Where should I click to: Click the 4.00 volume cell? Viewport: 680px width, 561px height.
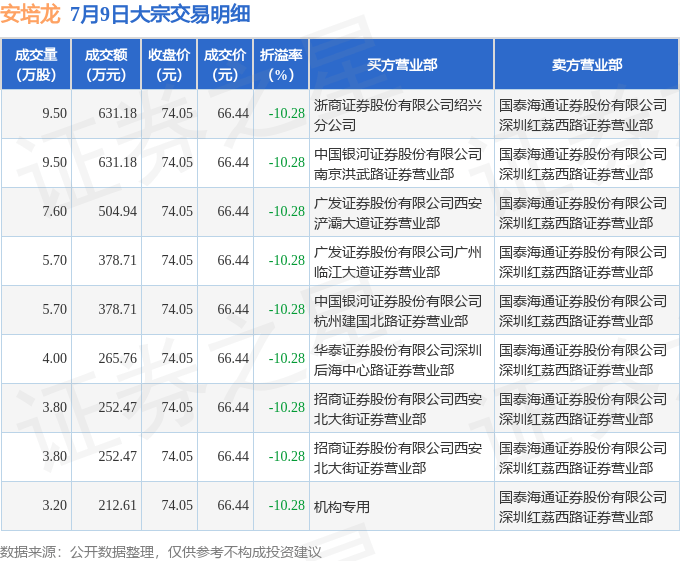(x=55, y=359)
